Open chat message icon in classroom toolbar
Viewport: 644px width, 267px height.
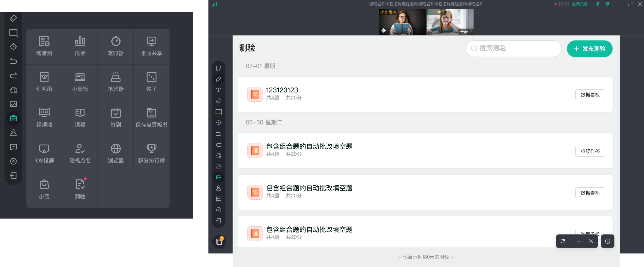[218, 199]
